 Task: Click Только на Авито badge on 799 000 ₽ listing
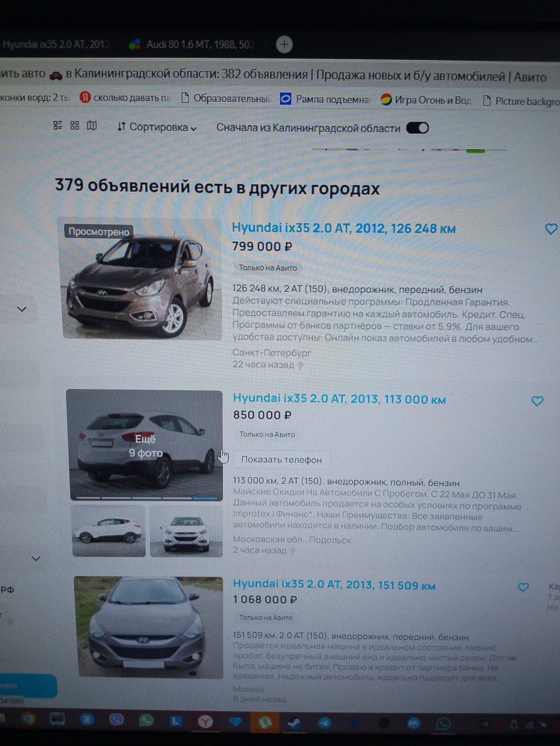(x=268, y=268)
